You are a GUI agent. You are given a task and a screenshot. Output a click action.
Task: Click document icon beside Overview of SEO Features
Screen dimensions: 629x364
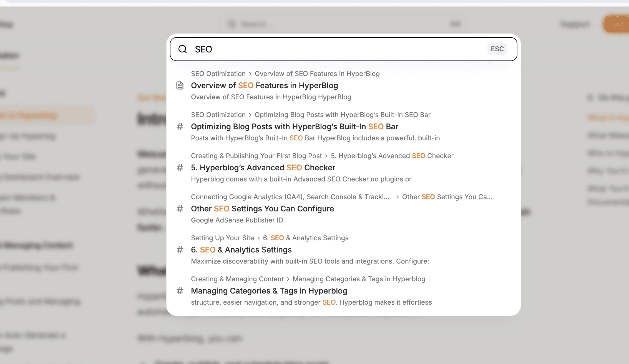pos(180,85)
